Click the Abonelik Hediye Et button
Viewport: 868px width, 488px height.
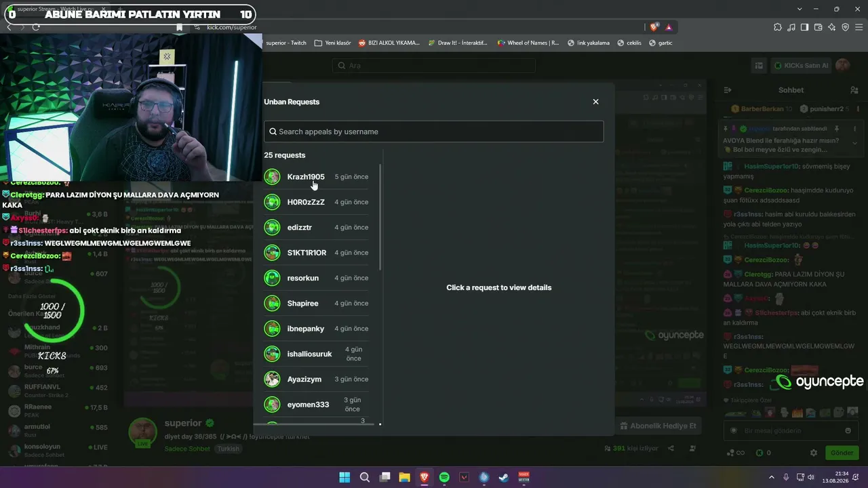(658, 426)
